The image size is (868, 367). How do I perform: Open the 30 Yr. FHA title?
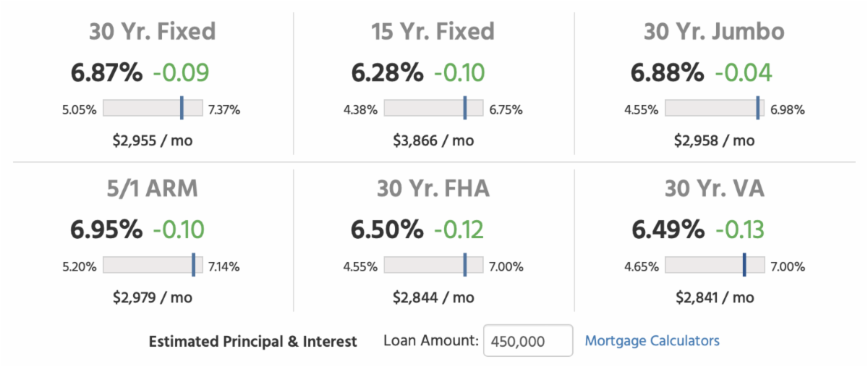point(433,189)
